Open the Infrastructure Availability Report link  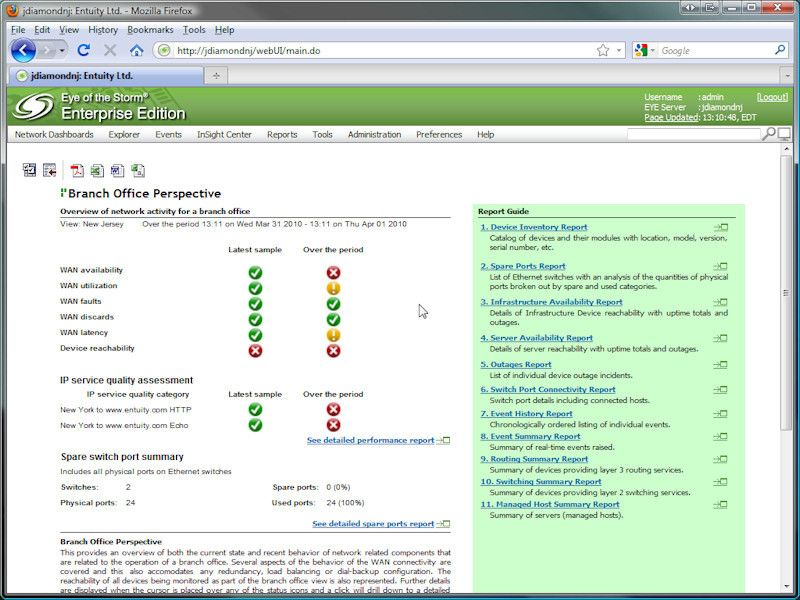[x=551, y=302]
